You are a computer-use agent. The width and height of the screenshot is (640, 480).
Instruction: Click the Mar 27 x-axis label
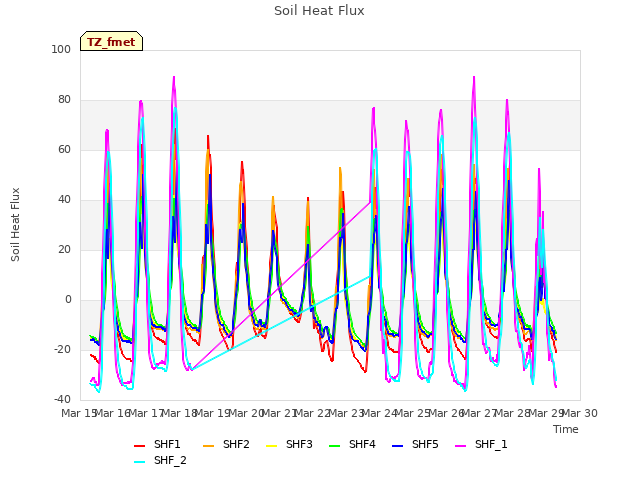480,413
